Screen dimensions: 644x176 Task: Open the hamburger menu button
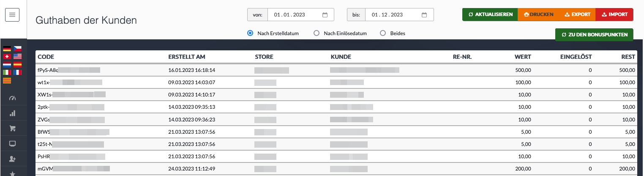pos(12,15)
